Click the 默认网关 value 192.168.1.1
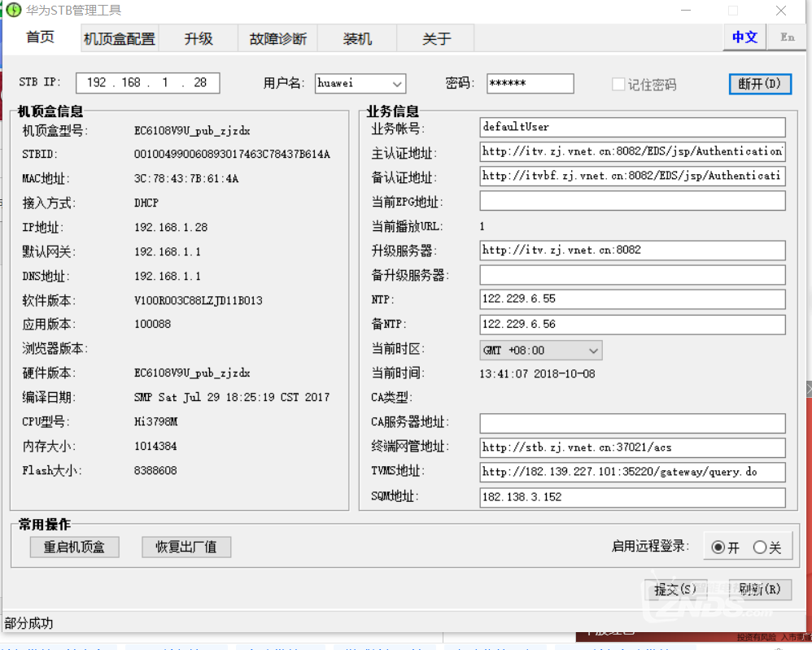Viewport: 812px width, 650px height. pyautogui.click(x=168, y=251)
